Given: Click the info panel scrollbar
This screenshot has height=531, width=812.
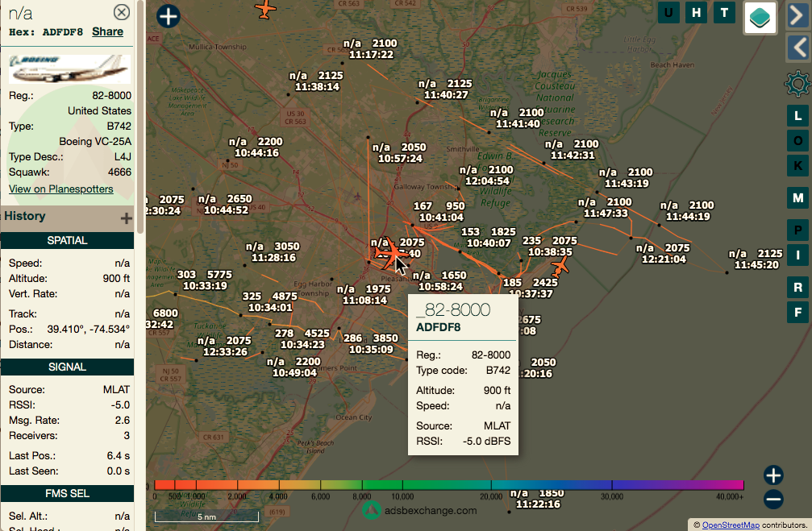Looking at the screenshot, I should (x=139, y=117).
